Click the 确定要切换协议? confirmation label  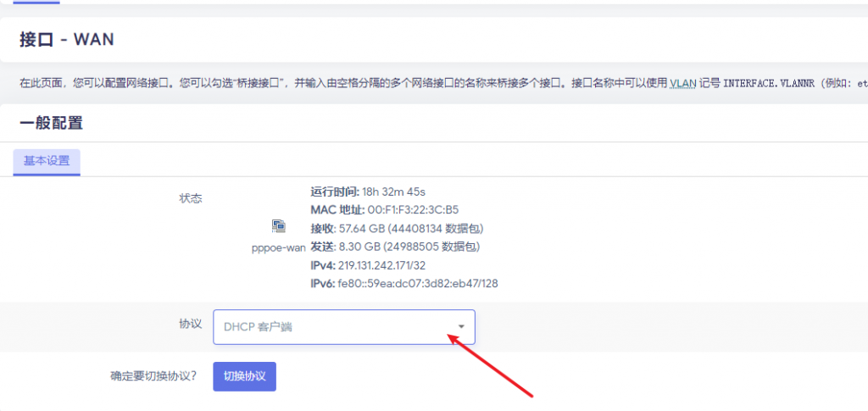(153, 376)
